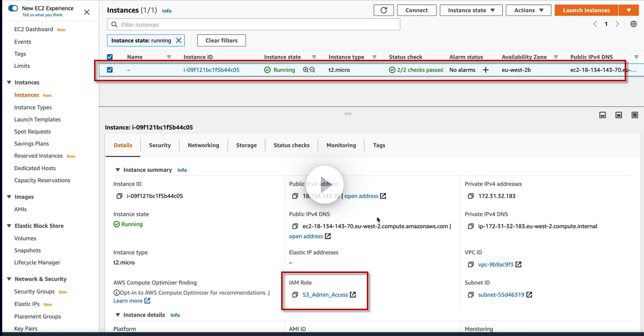Play the video overlay
The width and height of the screenshot is (644, 336).
(x=325, y=184)
